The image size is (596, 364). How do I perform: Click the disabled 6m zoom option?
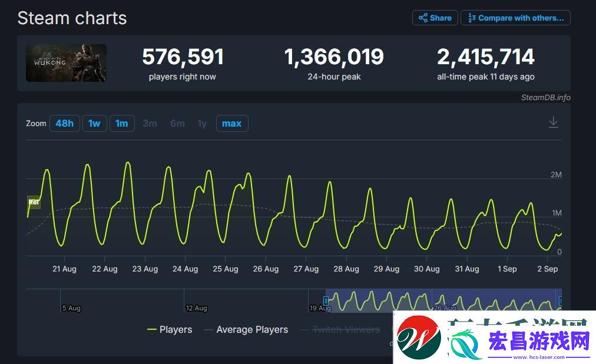[x=177, y=124]
